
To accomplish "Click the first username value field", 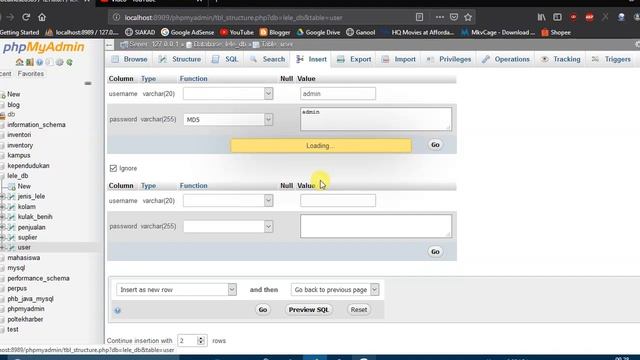I will pyautogui.click(x=338, y=93).
